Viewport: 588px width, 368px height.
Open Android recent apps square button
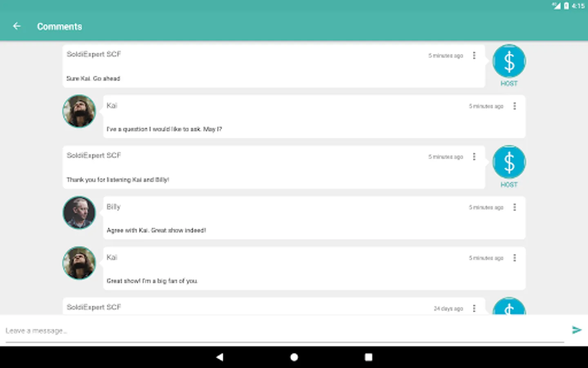(368, 357)
